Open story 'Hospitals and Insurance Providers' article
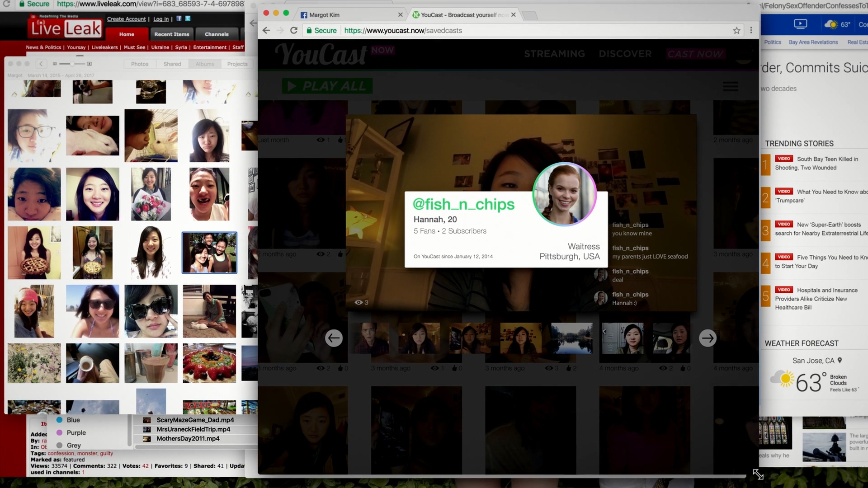This screenshot has width=868, height=488. tap(816, 299)
